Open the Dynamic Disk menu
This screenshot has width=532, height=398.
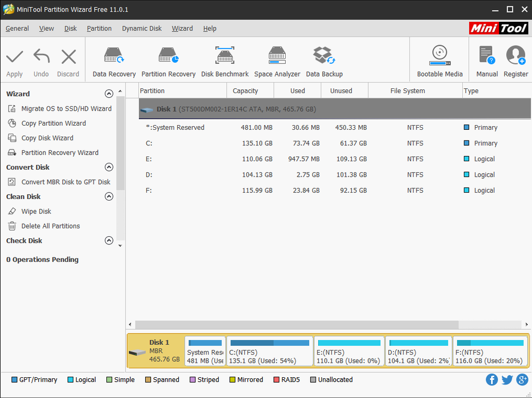tap(142, 28)
